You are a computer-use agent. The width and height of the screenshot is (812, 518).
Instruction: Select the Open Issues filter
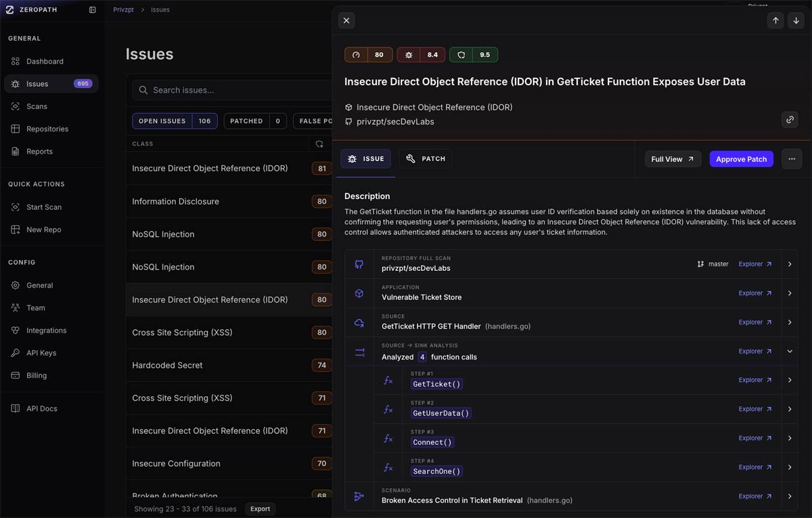pyautogui.click(x=175, y=121)
